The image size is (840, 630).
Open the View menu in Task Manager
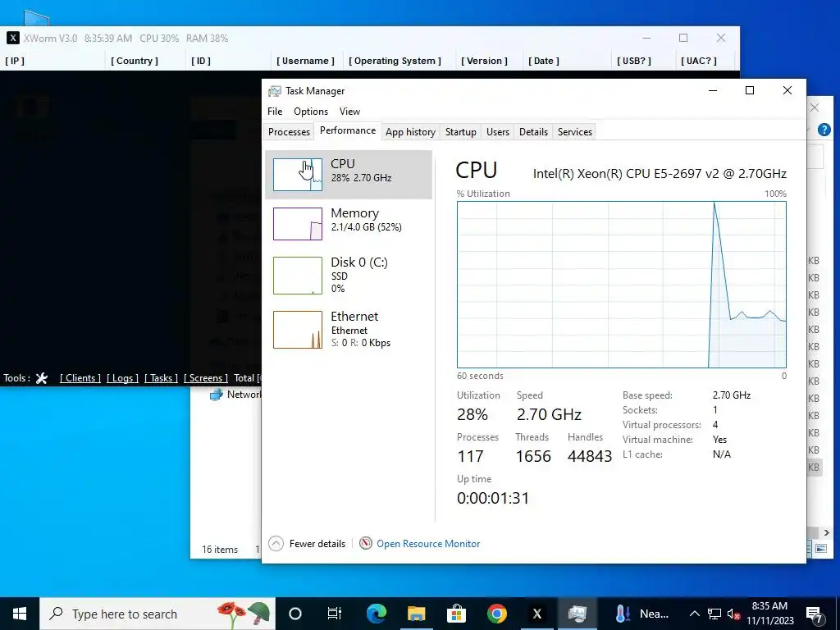tap(349, 112)
